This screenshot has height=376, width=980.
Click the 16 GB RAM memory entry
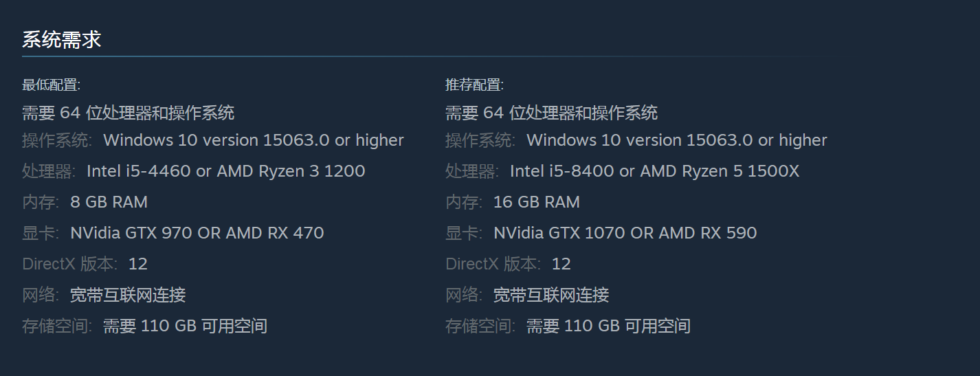pyautogui.click(x=537, y=202)
